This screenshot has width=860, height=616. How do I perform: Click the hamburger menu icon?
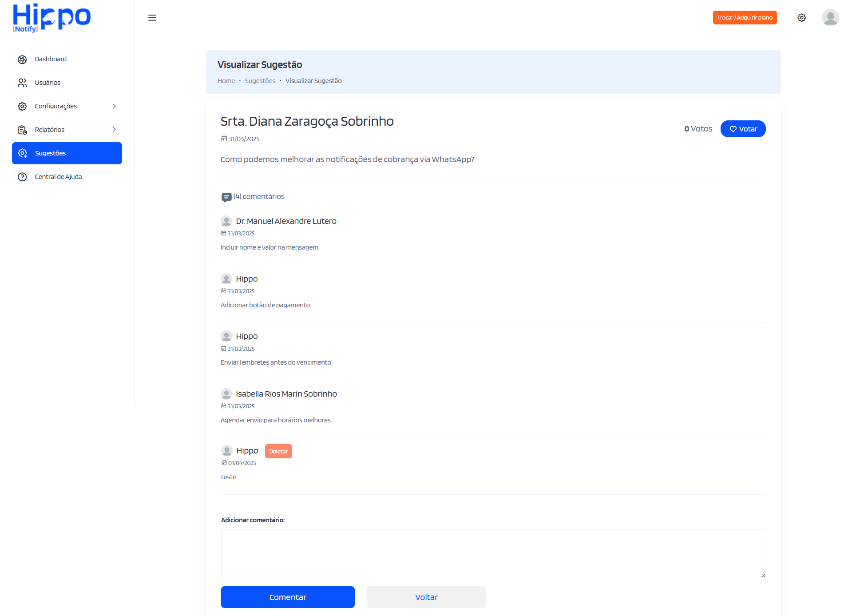pyautogui.click(x=152, y=18)
